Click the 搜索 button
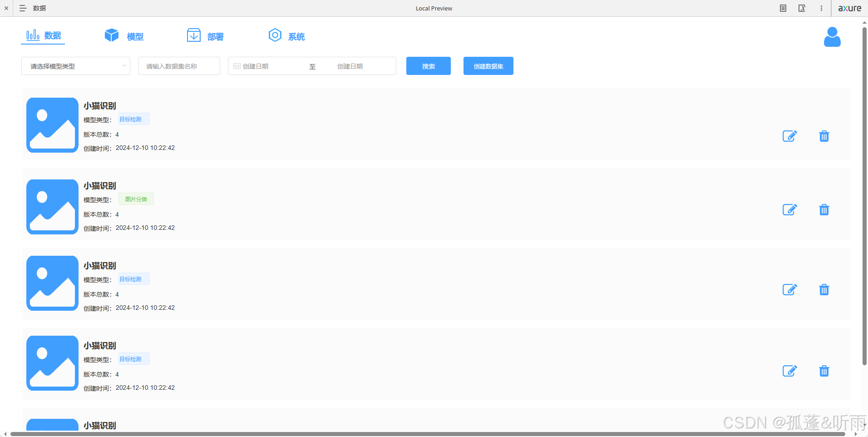The height and width of the screenshot is (437, 868). coord(429,66)
